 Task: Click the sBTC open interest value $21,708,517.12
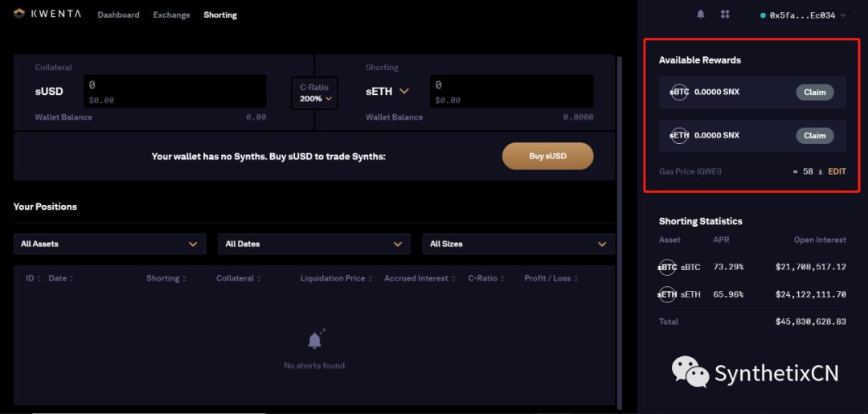[x=811, y=268]
